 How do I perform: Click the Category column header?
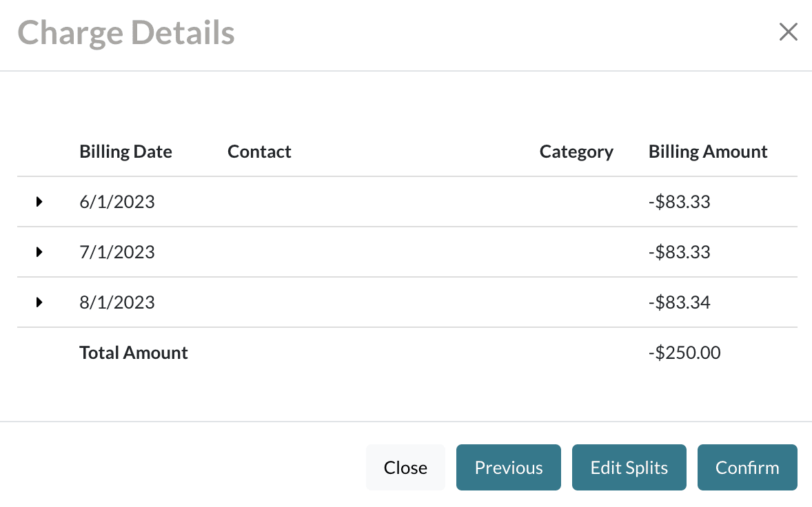577,151
